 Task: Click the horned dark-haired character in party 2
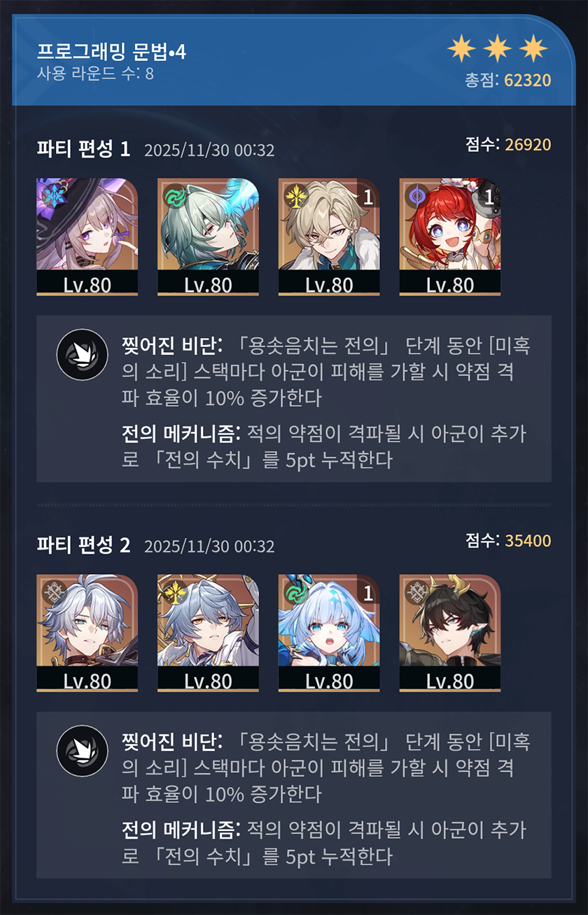click(450, 633)
